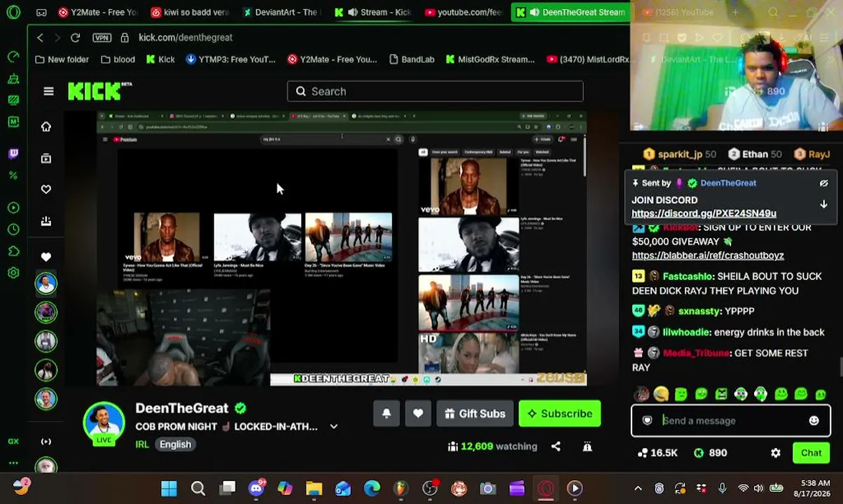
Task: Click the 890 Kicks balance
Action: [710, 453]
